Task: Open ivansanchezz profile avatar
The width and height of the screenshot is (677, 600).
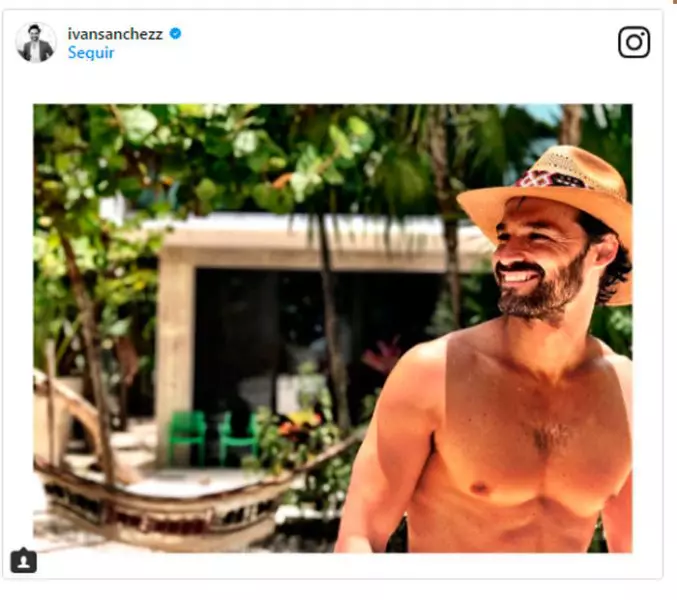Action: pos(36,42)
